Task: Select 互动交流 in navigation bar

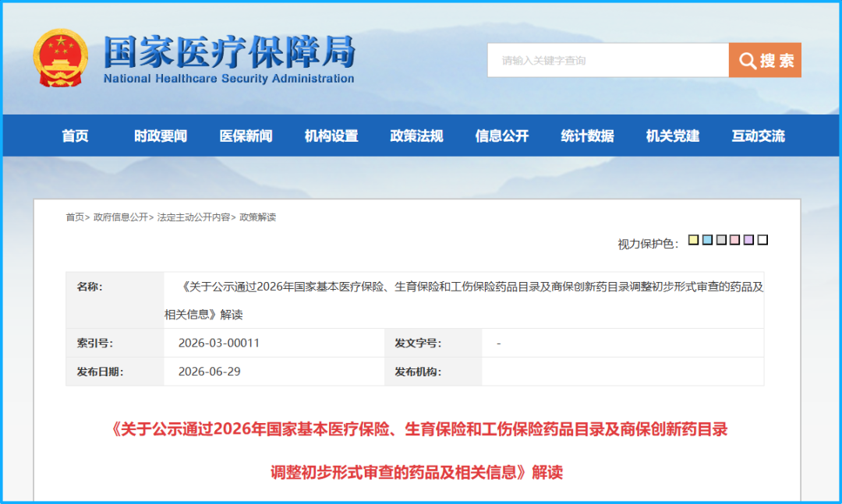Action: pos(759,136)
